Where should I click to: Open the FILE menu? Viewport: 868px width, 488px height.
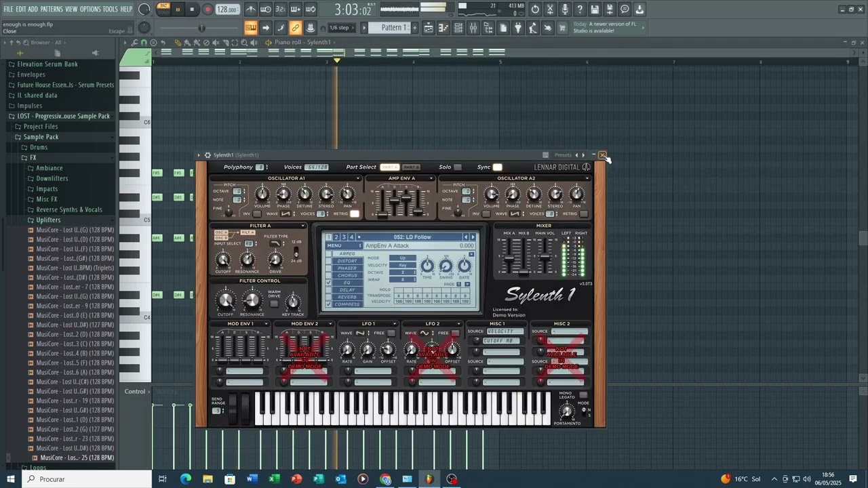[8, 9]
